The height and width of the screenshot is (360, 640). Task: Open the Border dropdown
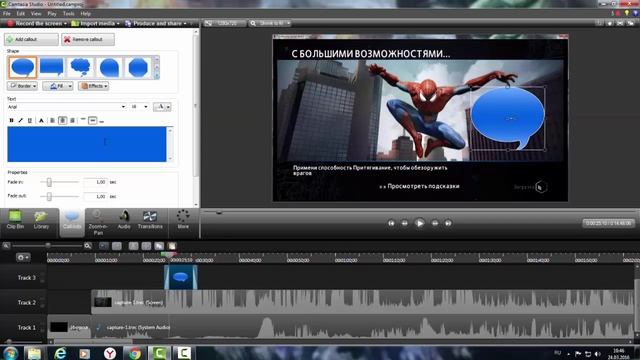(22, 86)
